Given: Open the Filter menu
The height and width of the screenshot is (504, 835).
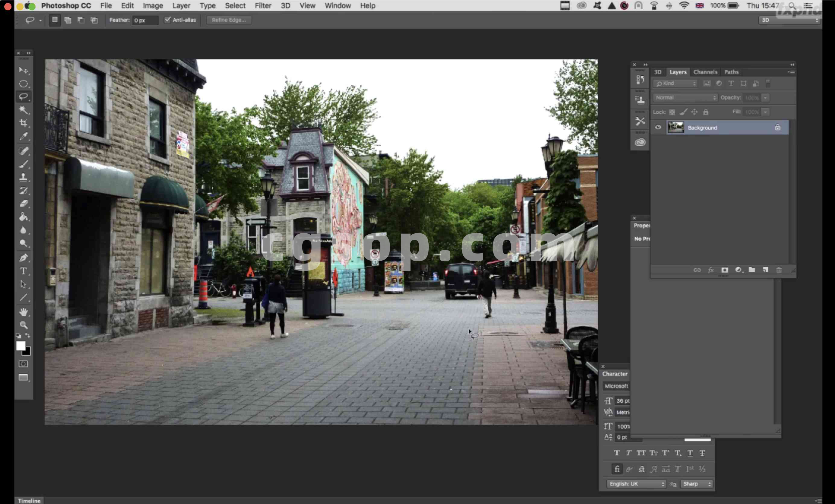Looking at the screenshot, I should pos(263,5).
